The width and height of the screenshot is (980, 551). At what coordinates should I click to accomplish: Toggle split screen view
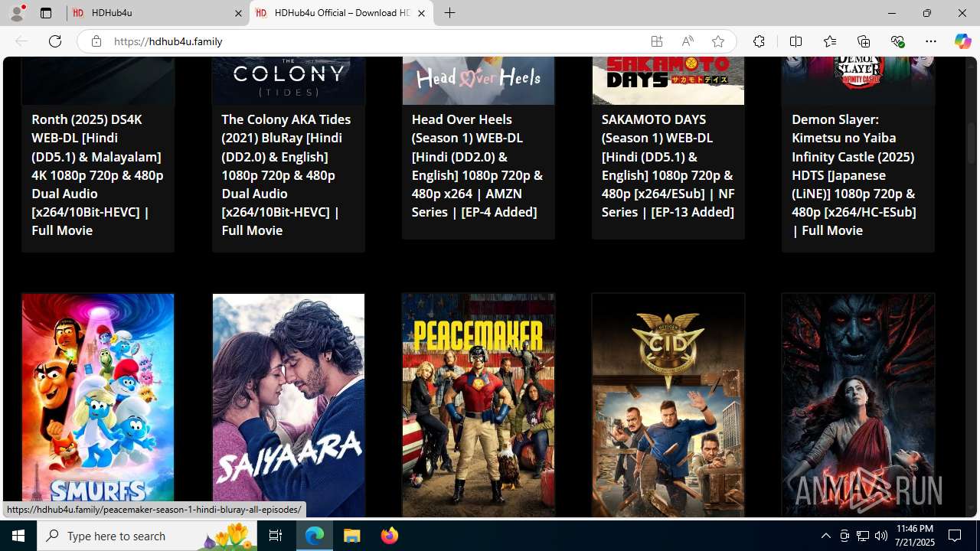795,41
